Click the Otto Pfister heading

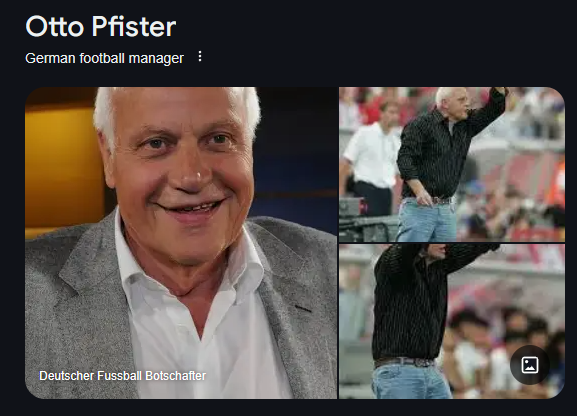click(x=100, y=27)
